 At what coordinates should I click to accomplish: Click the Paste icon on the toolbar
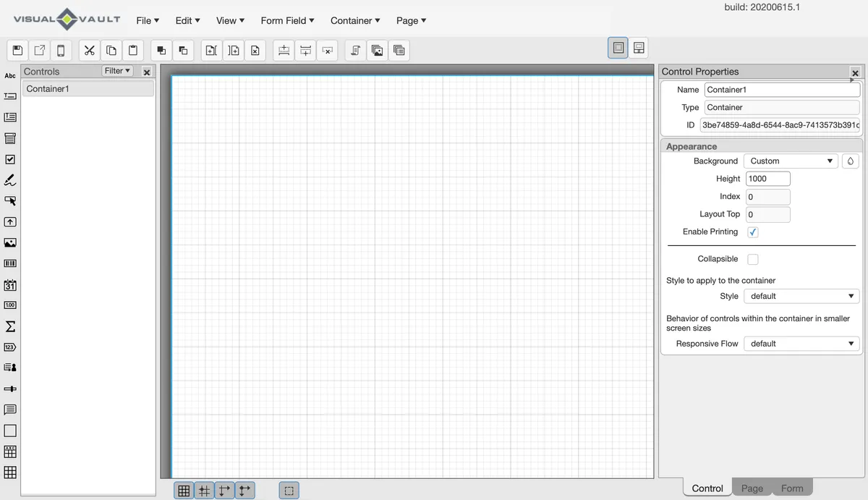(x=133, y=50)
